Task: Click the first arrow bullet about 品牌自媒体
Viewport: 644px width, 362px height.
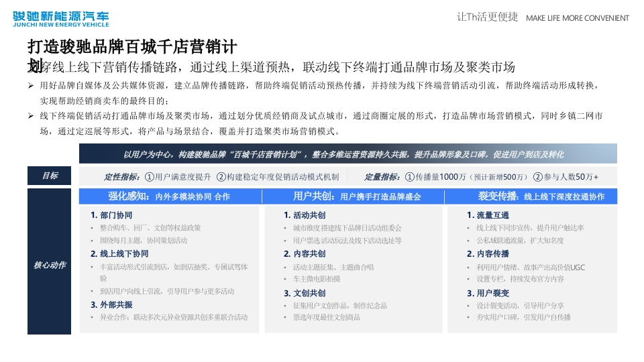Action: pyautogui.click(x=32, y=86)
